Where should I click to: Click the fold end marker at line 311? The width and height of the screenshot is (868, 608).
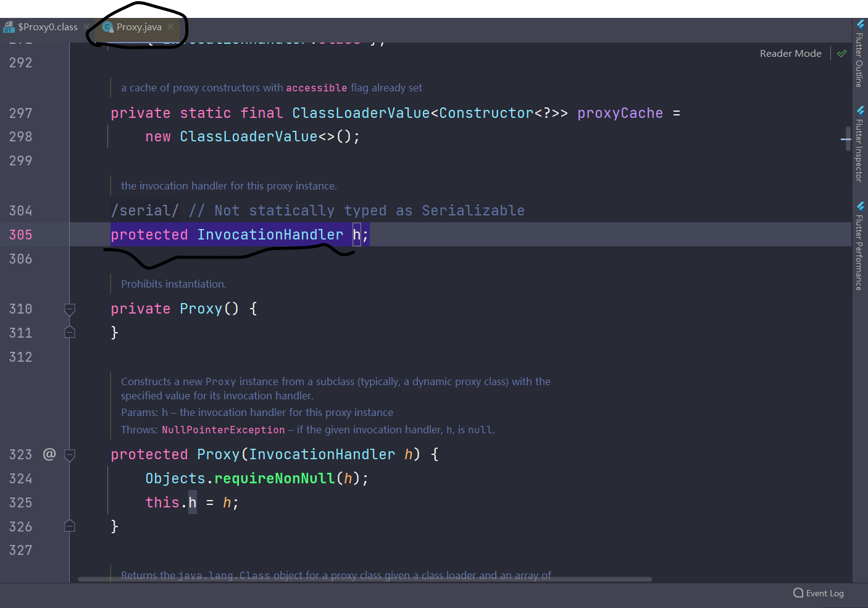pos(70,333)
